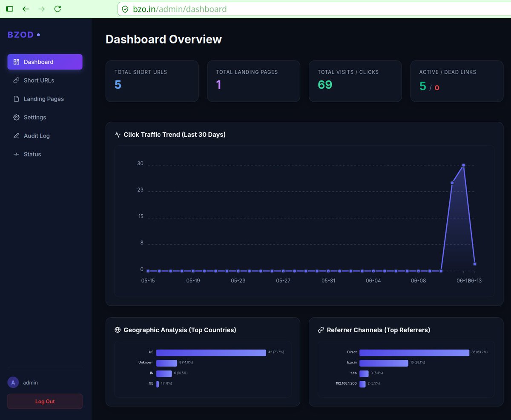Viewport: 511px width, 420px height.
Task: Click the Total Landing Pages card
Action: [x=253, y=81]
